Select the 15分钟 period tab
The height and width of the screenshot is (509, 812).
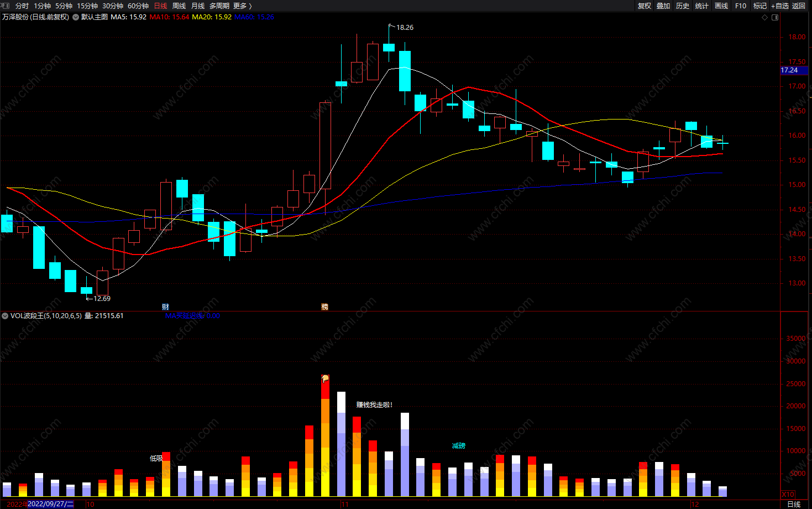click(x=87, y=6)
